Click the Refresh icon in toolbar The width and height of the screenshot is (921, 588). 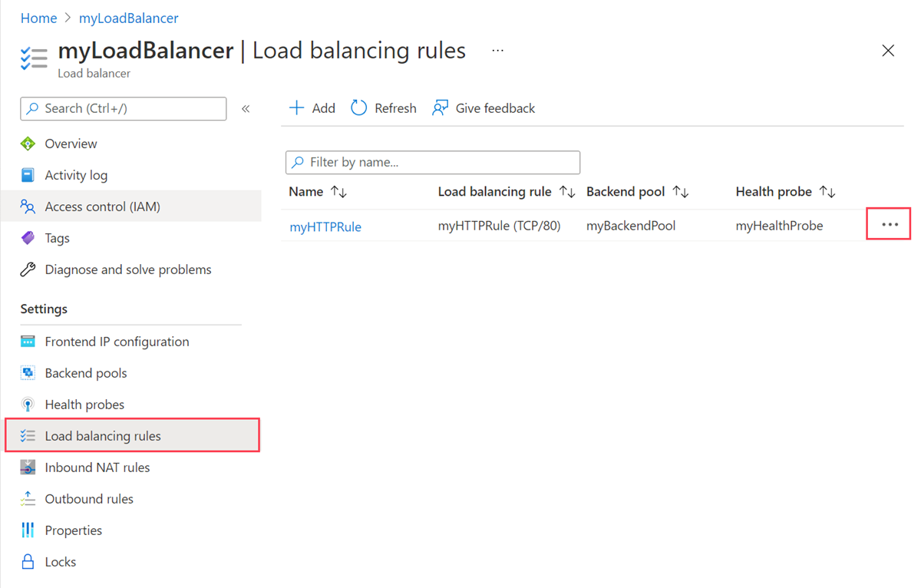coord(359,108)
